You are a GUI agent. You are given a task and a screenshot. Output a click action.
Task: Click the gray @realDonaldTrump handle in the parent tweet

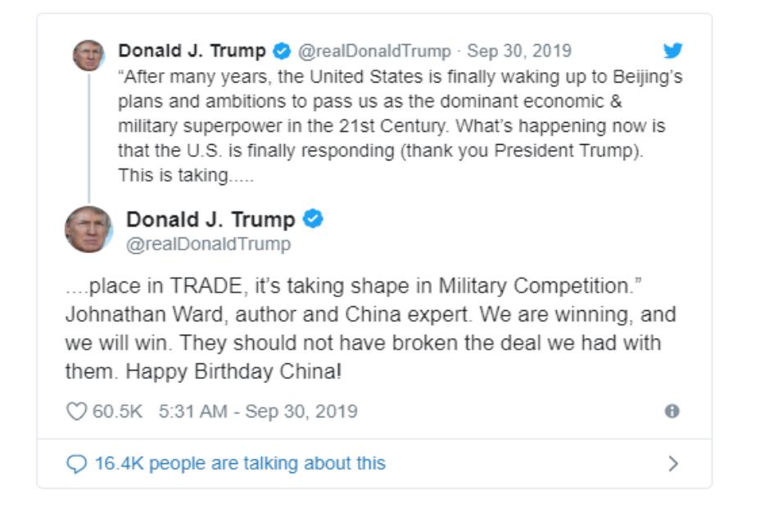point(373,51)
